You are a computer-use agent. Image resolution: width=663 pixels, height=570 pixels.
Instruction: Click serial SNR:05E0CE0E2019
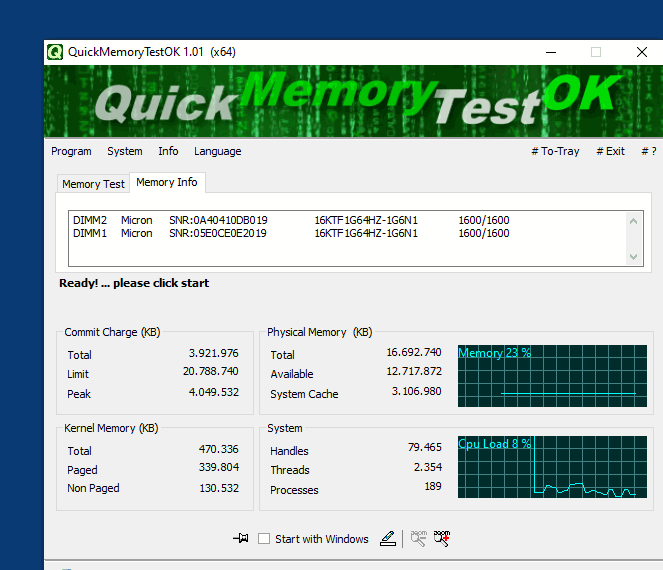[218, 233]
